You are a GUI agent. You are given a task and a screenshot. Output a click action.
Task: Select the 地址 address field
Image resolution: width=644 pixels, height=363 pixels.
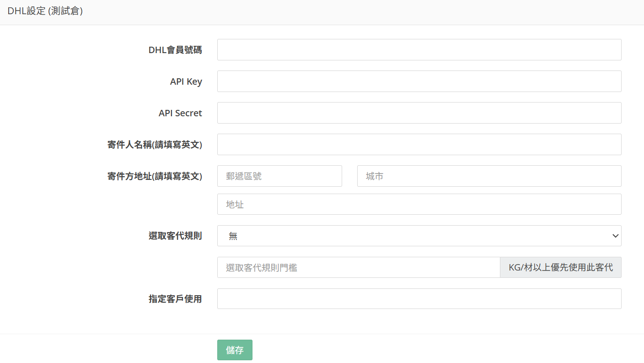(x=419, y=204)
